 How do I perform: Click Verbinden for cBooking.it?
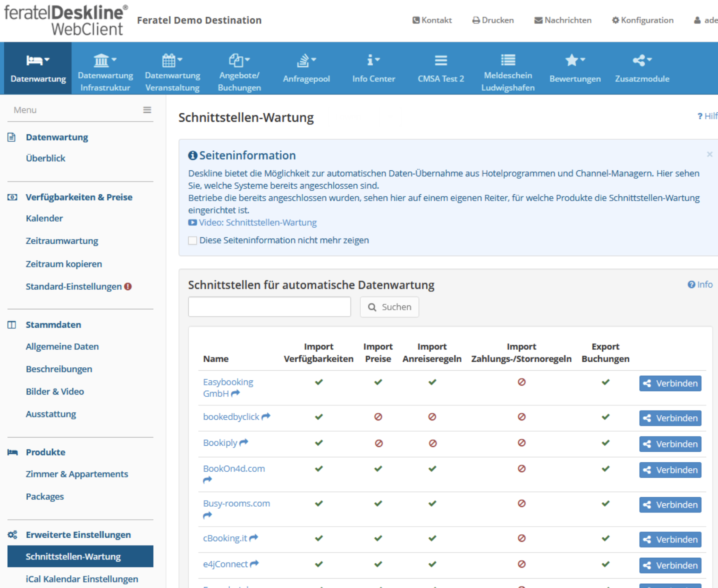670,539
